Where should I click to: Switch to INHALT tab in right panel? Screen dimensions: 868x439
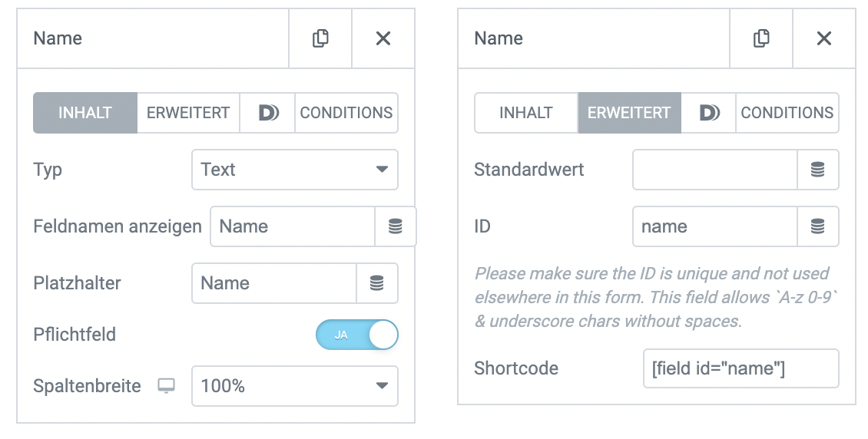[x=526, y=113]
